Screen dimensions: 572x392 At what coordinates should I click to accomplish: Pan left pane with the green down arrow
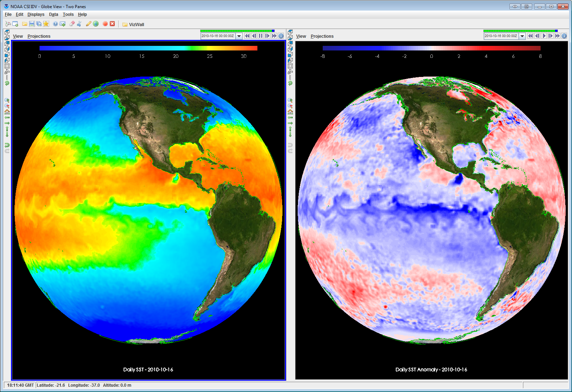click(7, 134)
